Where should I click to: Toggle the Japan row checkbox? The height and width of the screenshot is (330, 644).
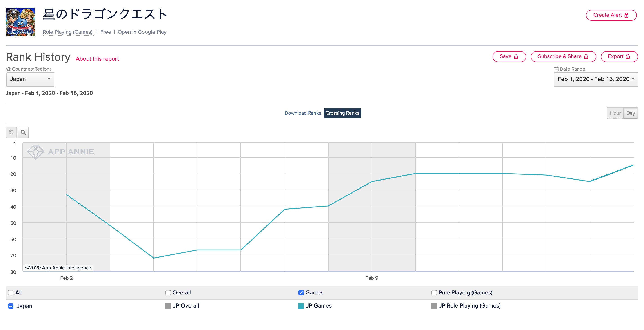(11, 306)
